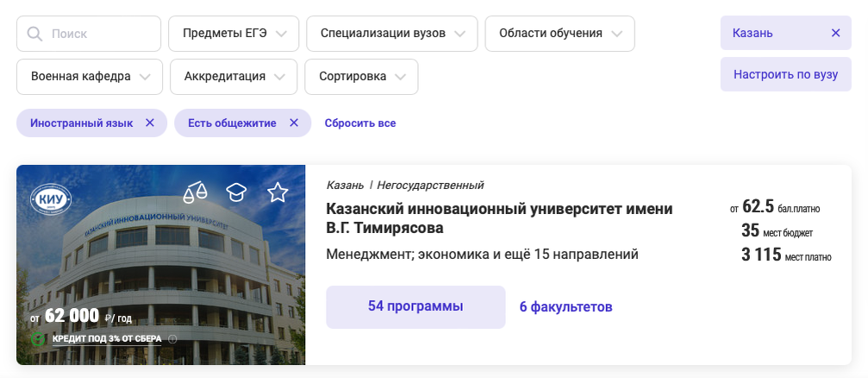Open the university building photo
Image resolution: width=868 pixels, height=378 pixels.
[160, 265]
